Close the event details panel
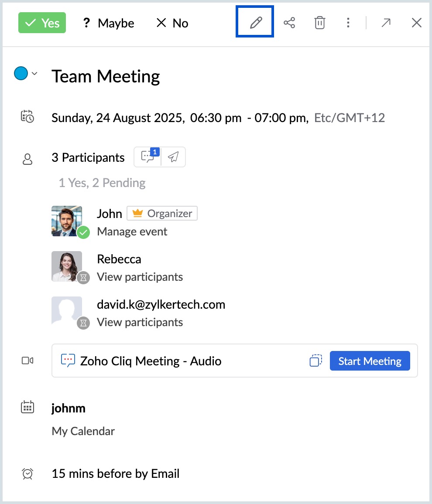432x504 pixels. coord(416,23)
